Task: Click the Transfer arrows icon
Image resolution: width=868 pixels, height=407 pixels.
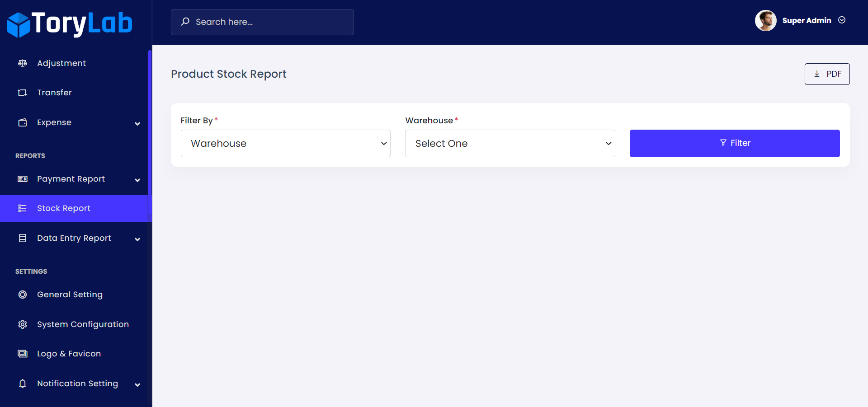Action: (22, 93)
